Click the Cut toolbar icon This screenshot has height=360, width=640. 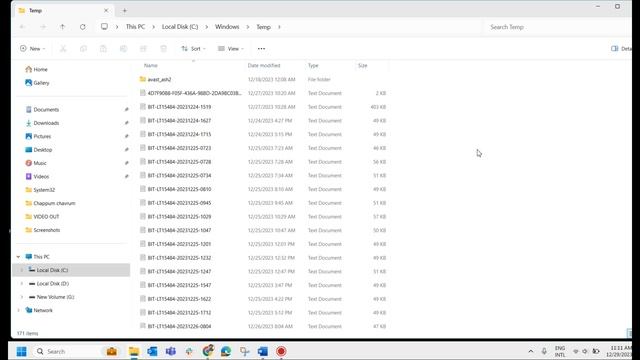point(63,49)
